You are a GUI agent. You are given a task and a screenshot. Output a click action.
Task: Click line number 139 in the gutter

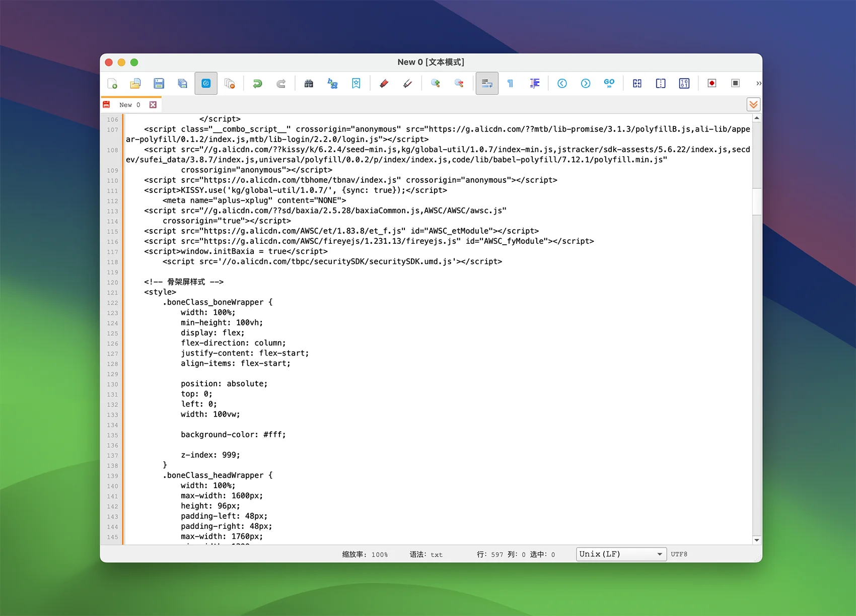pyautogui.click(x=112, y=476)
